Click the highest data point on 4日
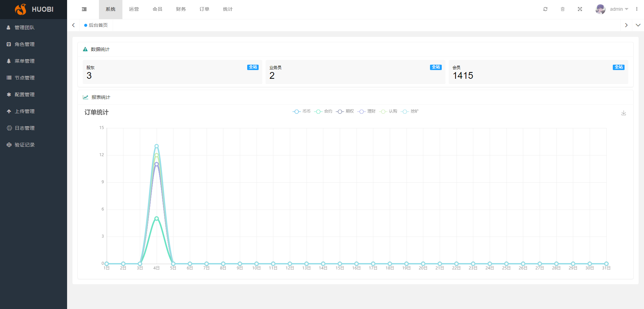The height and width of the screenshot is (309, 644). [x=157, y=146]
